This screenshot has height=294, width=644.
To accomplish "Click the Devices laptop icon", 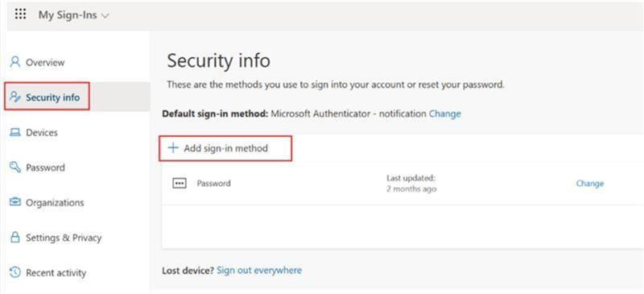I will [15, 132].
